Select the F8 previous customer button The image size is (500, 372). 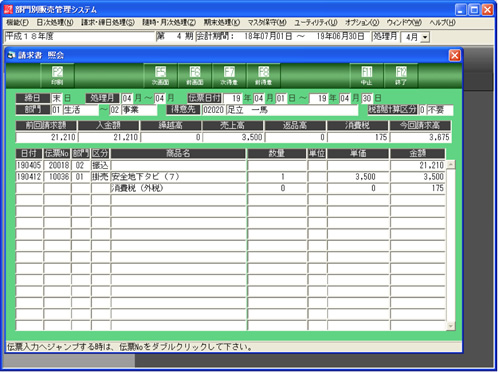point(264,76)
